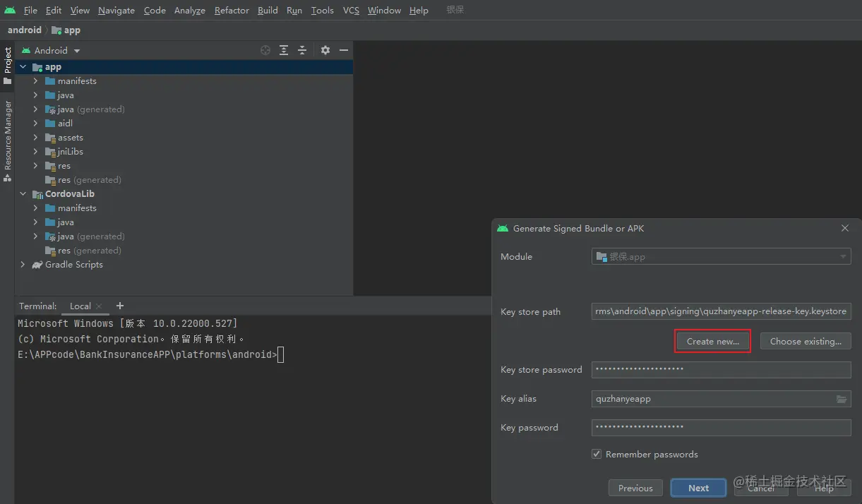Open the Edit menu
The height and width of the screenshot is (504, 862).
pyautogui.click(x=54, y=11)
